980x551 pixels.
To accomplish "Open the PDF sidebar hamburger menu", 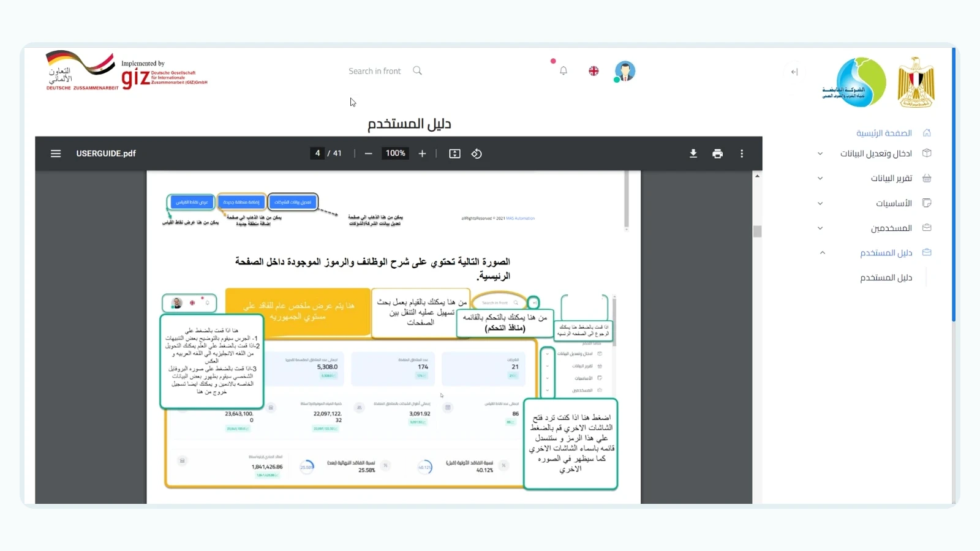I will pyautogui.click(x=56, y=154).
